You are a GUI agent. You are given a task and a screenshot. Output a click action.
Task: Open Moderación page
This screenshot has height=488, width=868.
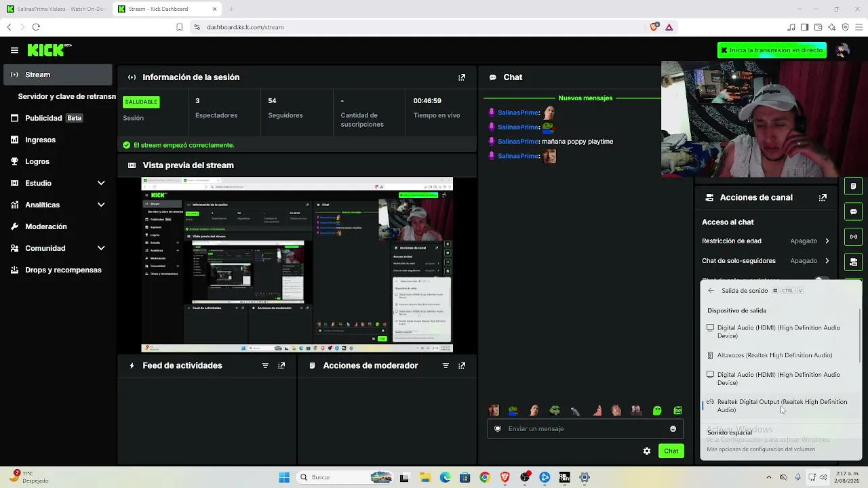coord(58,226)
